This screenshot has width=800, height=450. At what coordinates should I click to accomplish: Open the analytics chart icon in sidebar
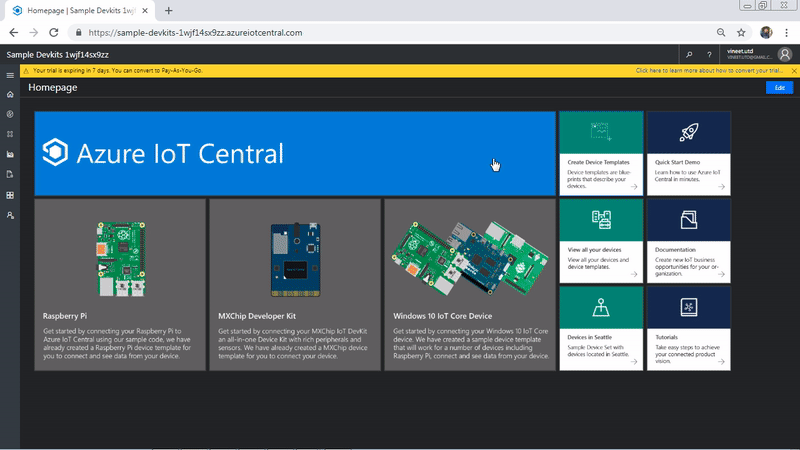pyautogui.click(x=10, y=154)
